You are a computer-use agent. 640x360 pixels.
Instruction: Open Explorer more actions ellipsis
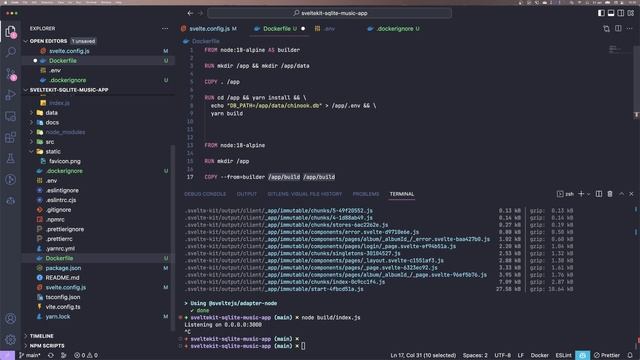point(165,29)
